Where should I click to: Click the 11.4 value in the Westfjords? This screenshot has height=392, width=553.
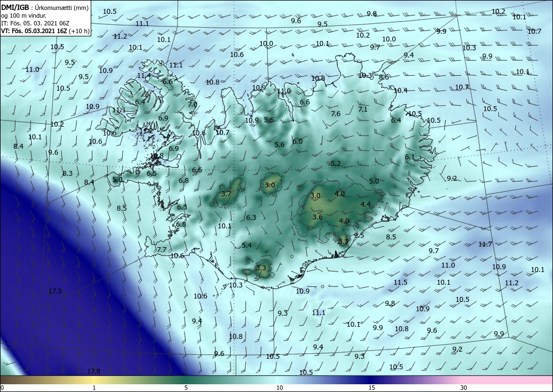[x=144, y=75]
